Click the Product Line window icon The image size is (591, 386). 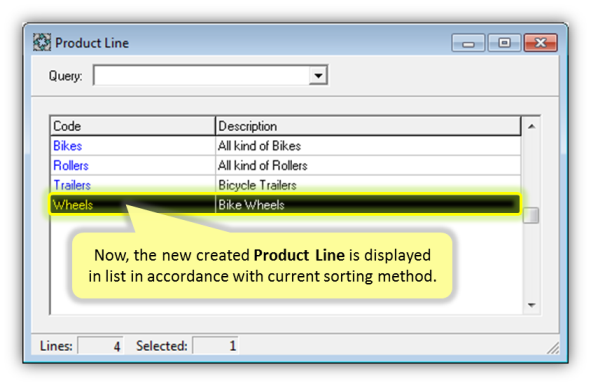[42, 43]
